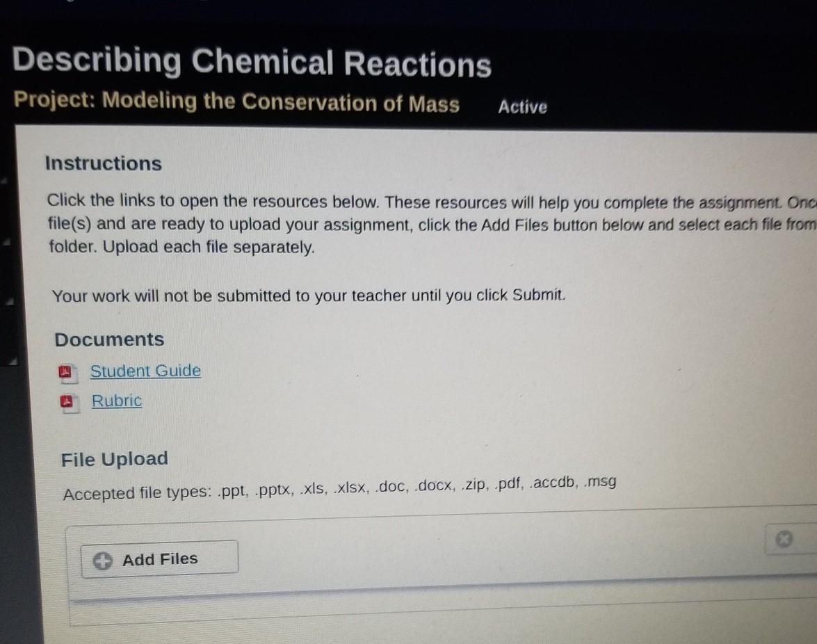This screenshot has height=644, width=817.
Task: Click the File Upload section heading
Action: [114, 459]
